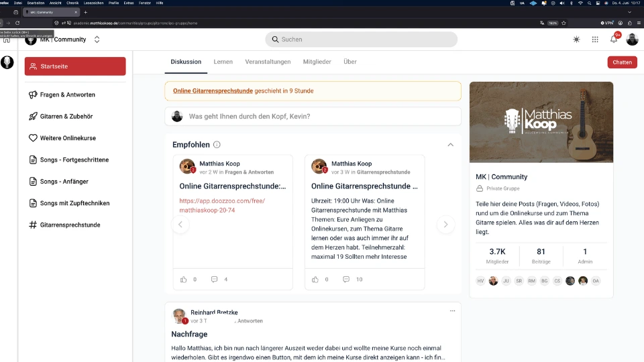Toggle light/dark mode sun icon
The image size is (644, 362).
(x=577, y=40)
